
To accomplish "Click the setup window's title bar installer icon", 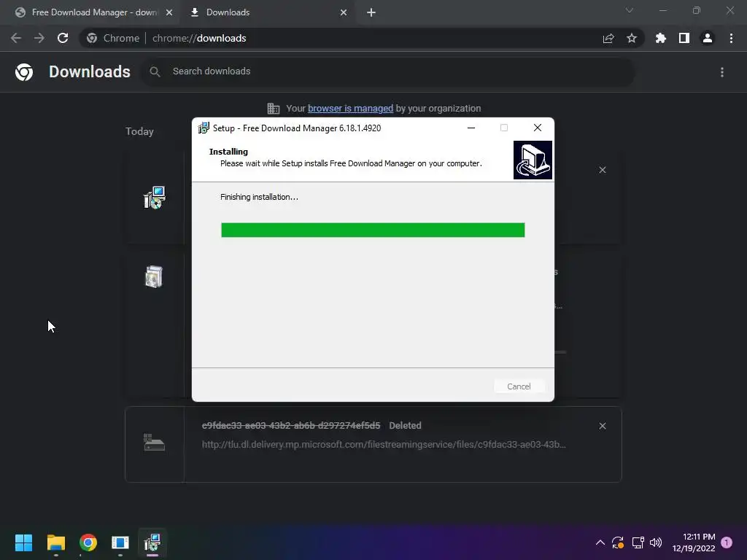I will point(204,128).
